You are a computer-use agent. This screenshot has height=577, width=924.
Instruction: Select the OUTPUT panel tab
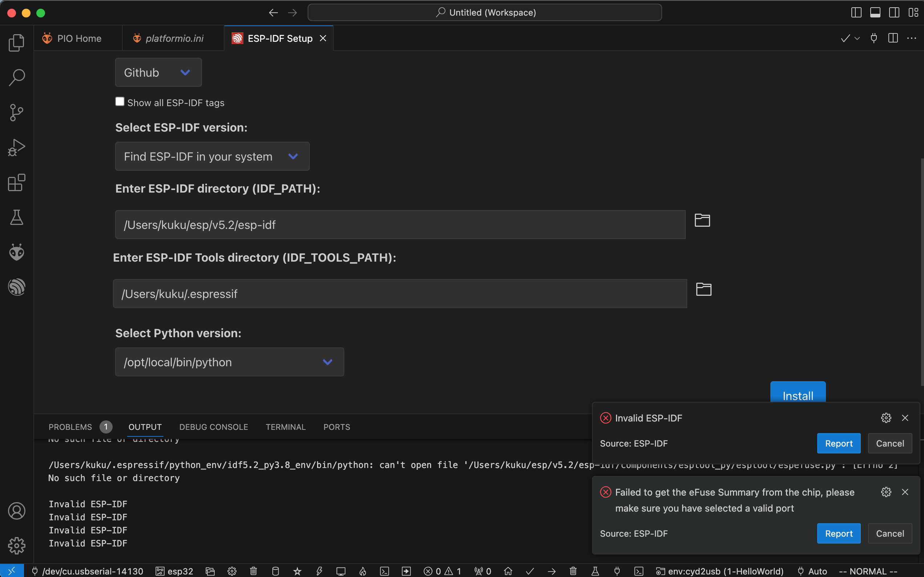pos(145,427)
